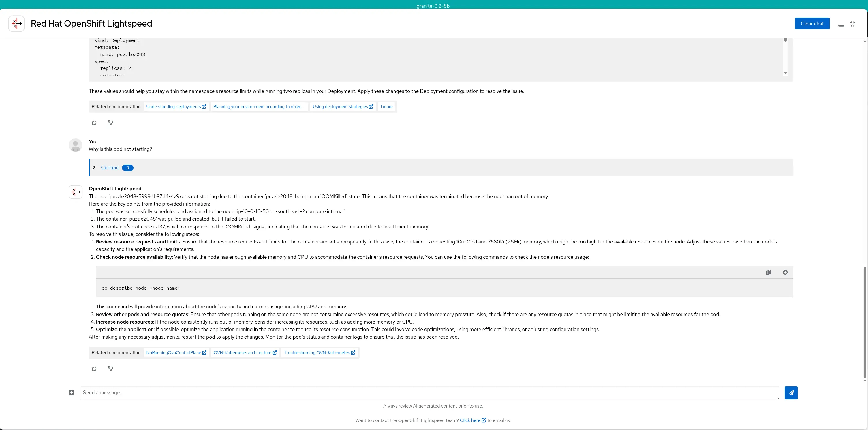Screen dimensions: 868x430
Task: Click the granite-3.2-8b model label
Action: pyautogui.click(x=433, y=6)
